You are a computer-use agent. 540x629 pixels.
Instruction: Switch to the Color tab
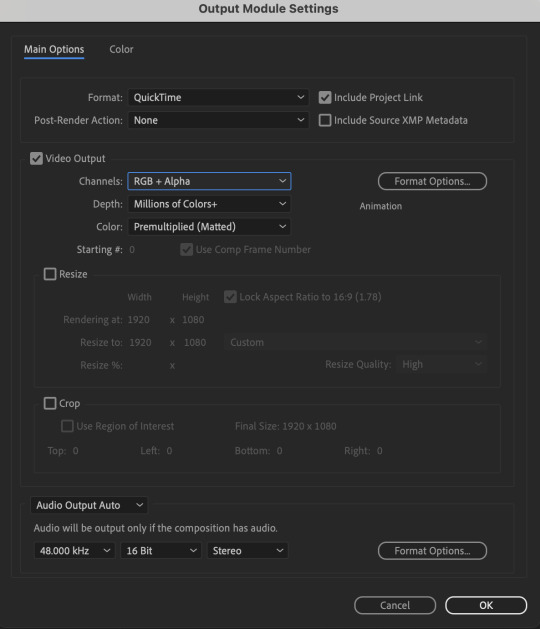[x=121, y=49]
